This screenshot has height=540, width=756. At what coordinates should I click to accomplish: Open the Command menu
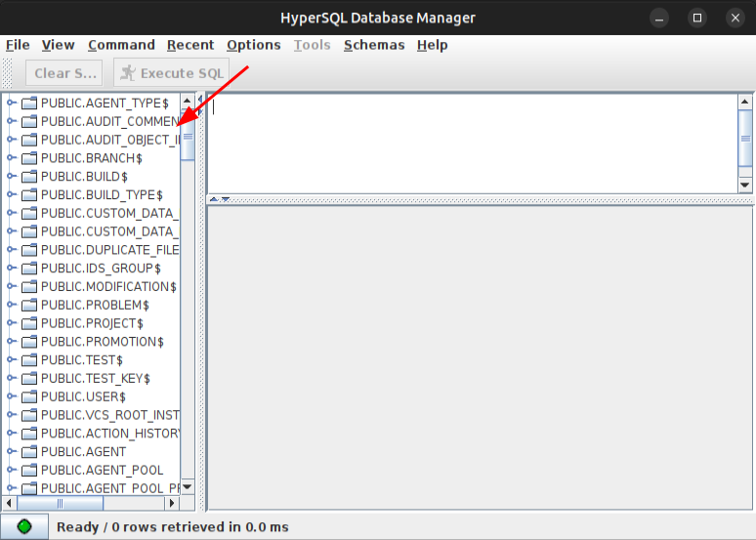tap(121, 45)
